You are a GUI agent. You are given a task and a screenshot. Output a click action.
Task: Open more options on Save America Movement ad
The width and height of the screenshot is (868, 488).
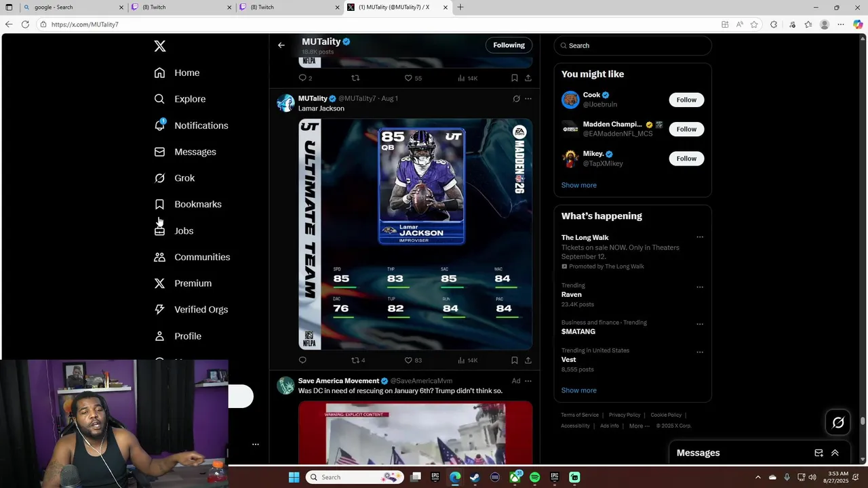click(528, 381)
